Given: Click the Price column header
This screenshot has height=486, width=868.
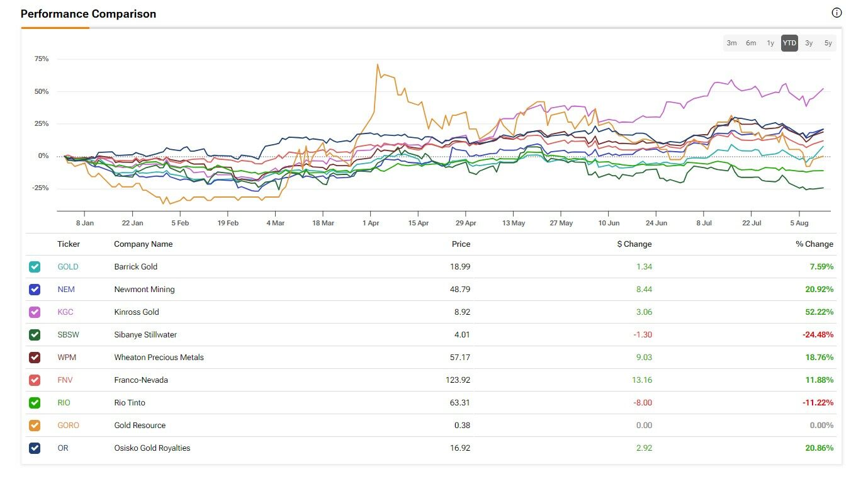Looking at the screenshot, I should (x=461, y=244).
